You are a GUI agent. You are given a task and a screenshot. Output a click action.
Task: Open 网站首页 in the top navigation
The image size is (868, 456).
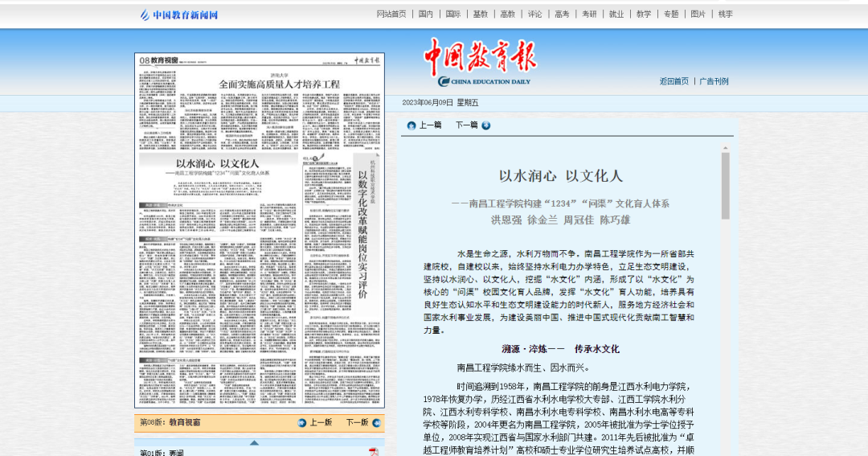tap(391, 14)
